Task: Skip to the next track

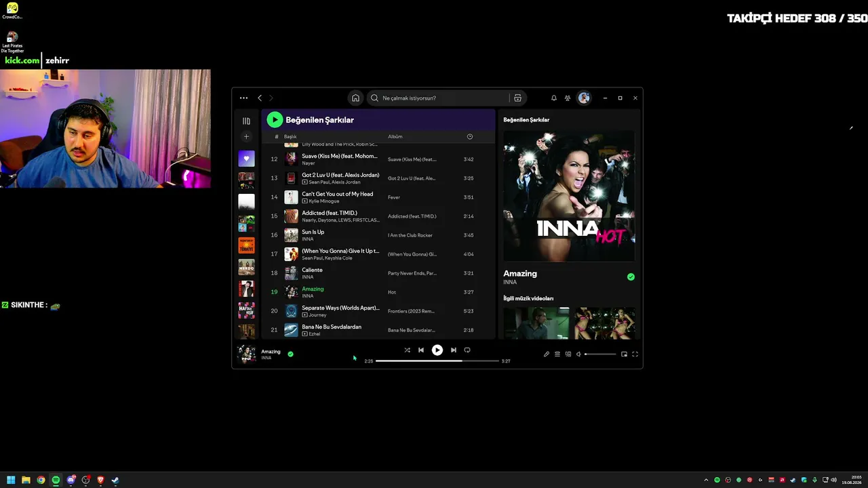Action: [x=454, y=350]
